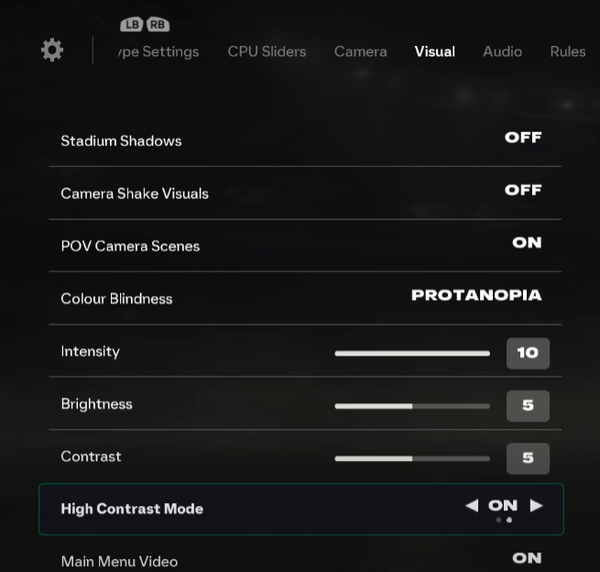Switch to the CPU Sliders tab
This screenshot has height=572, width=600.
[x=267, y=51]
